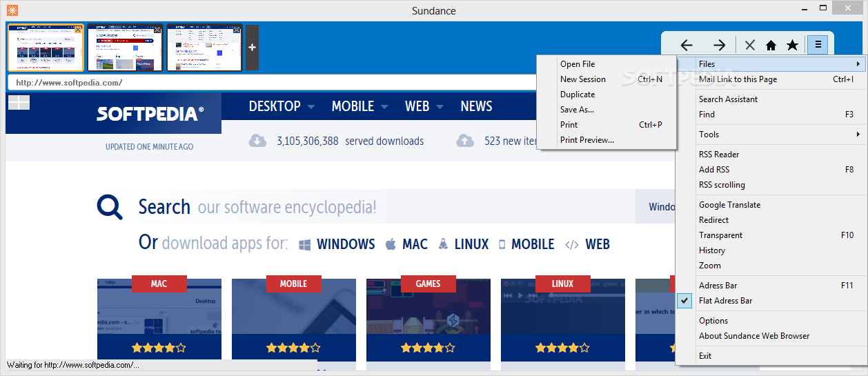Choose Exit in the main menu

point(771,356)
